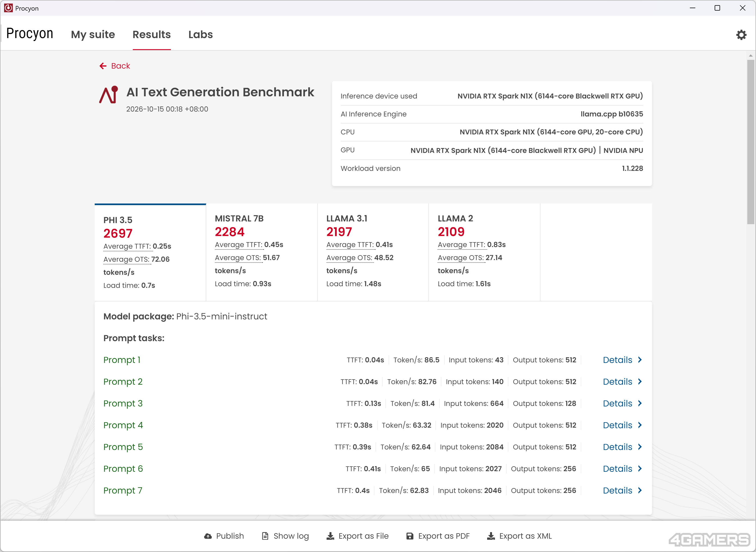756x552 pixels.
Task: Click the Procyon app icon in title bar
Action: click(8, 8)
